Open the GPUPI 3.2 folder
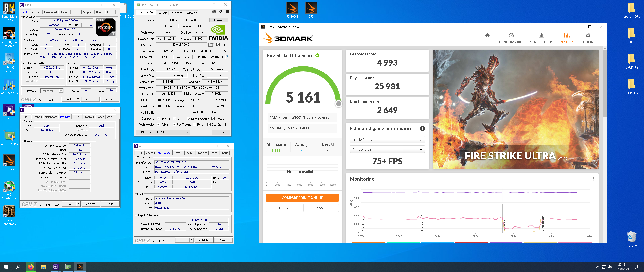Viewport: 644px width, 272px height. point(631,61)
